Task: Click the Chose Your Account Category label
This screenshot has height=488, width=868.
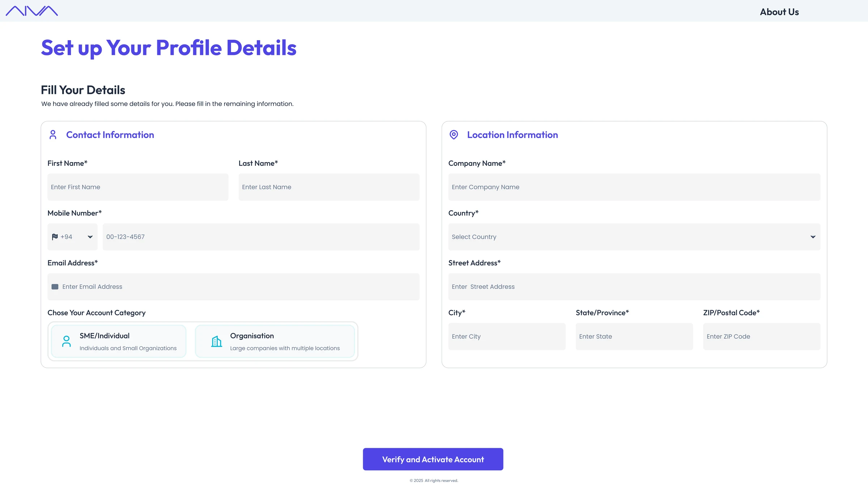Action: coord(97,313)
